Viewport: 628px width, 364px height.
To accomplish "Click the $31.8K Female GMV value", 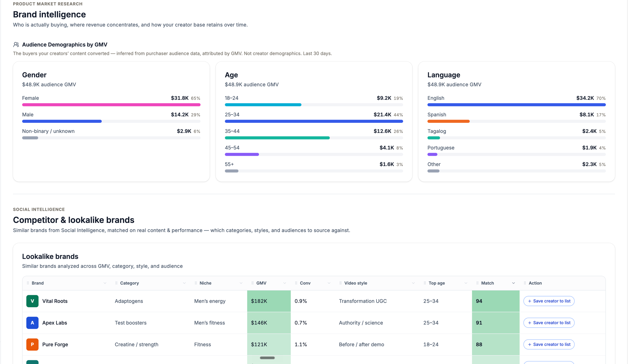I will (180, 98).
